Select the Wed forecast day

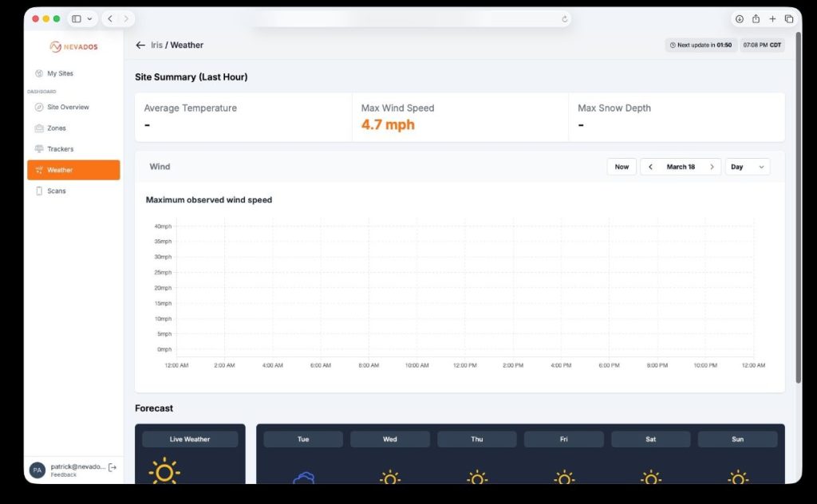click(389, 439)
